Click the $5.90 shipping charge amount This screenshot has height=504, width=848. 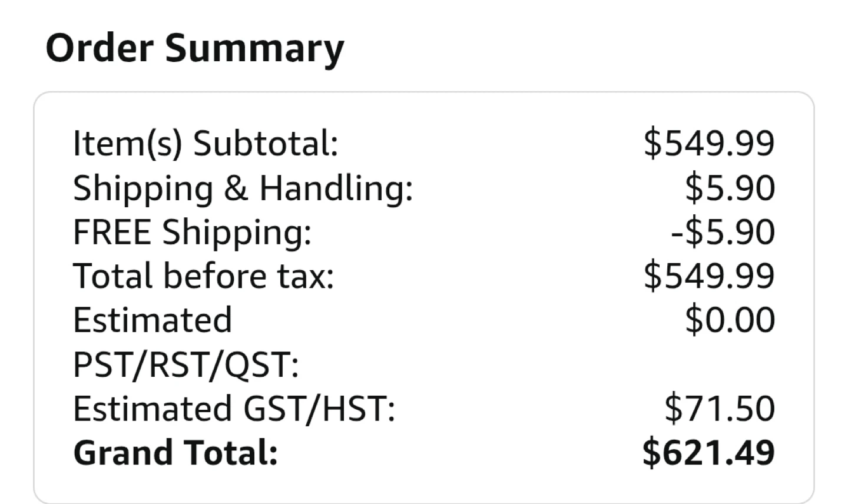pos(730,188)
